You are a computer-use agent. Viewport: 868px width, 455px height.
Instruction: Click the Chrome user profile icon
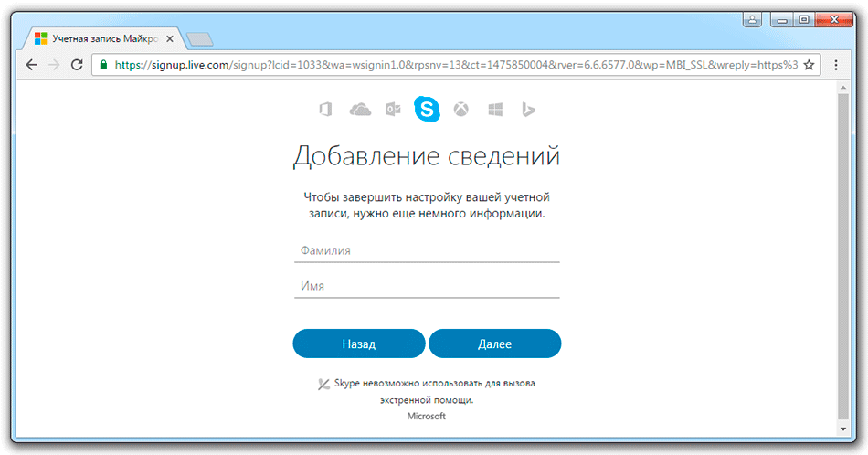click(x=752, y=20)
